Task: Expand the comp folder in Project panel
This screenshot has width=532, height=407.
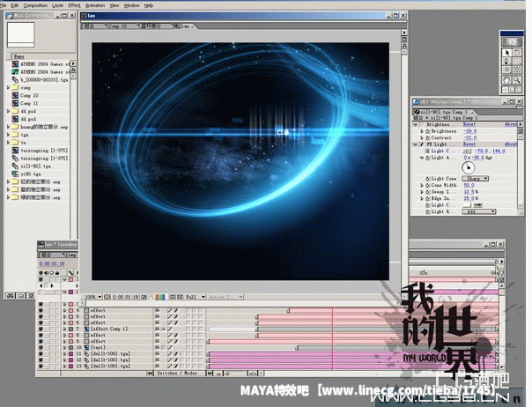Action: pyautogui.click(x=9, y=87)
